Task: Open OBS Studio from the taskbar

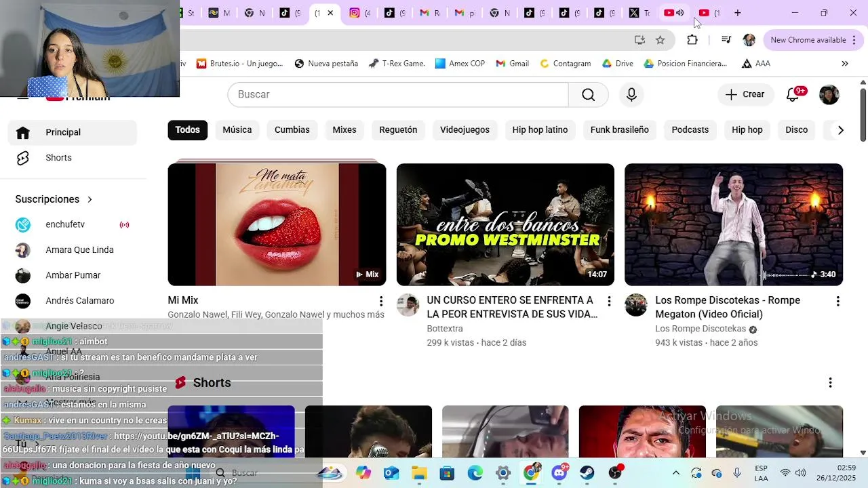Action: [615, 473]
